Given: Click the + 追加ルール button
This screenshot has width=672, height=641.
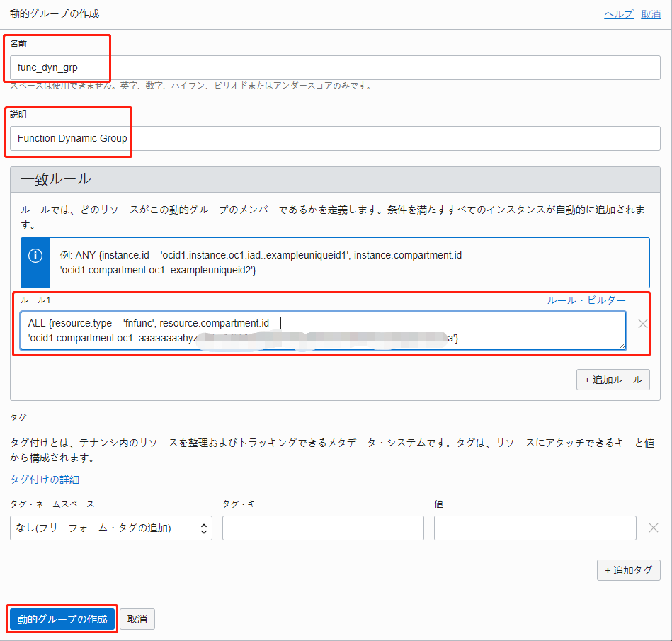Looking at the screenshot, I should [613, 380].
